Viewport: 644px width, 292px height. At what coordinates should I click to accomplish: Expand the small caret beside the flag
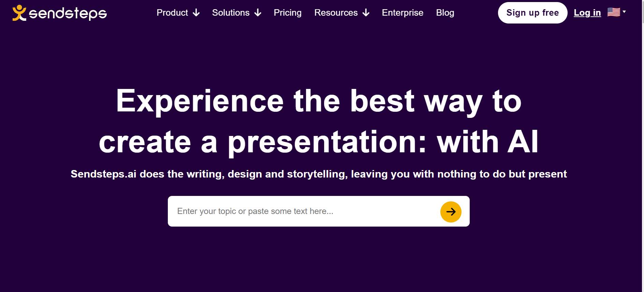pyautogui.click(x=624, y=12)
